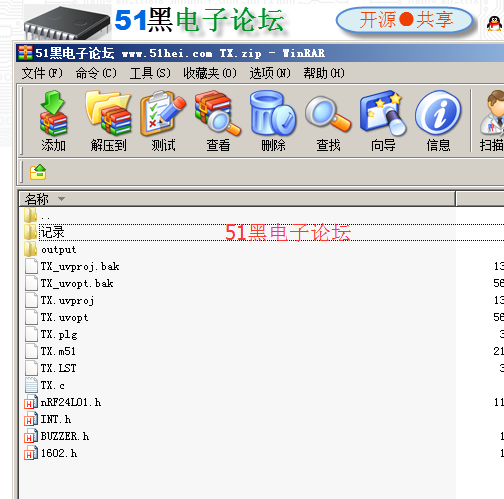
Task: Select the TX.plg file name
Action: click(59, 334)
